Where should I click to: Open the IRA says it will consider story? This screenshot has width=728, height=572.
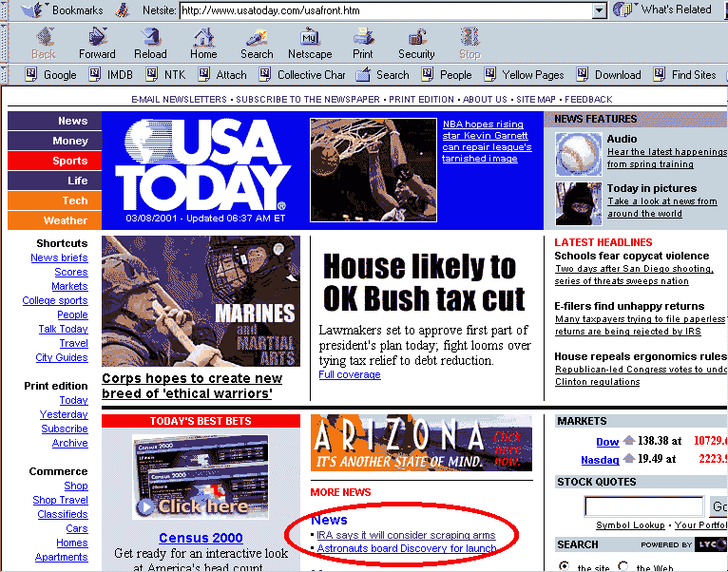click(x=406, y=535)
